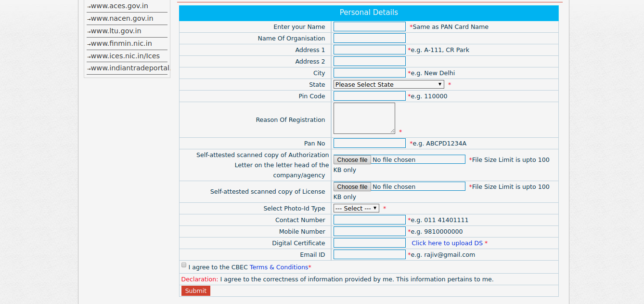Select the Pan No input field
Screen dimensions: 644x304
pos(369,144)
